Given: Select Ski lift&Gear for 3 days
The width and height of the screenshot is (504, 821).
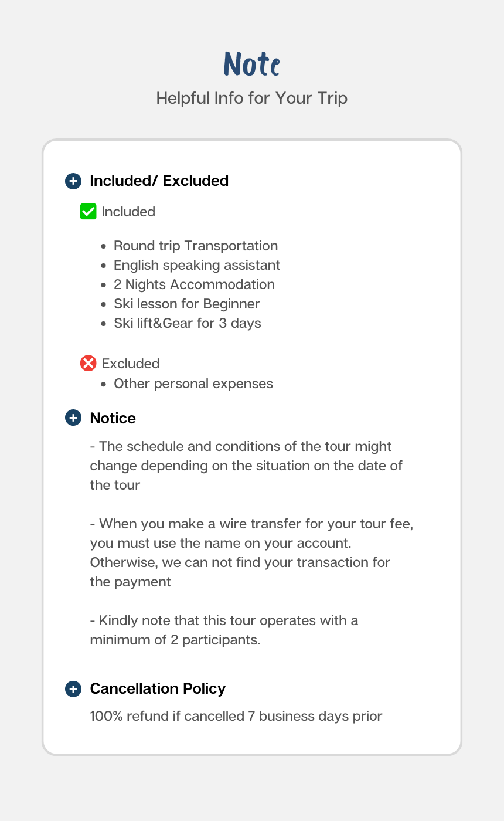Looking at the screenshot, I should [187, 323].
